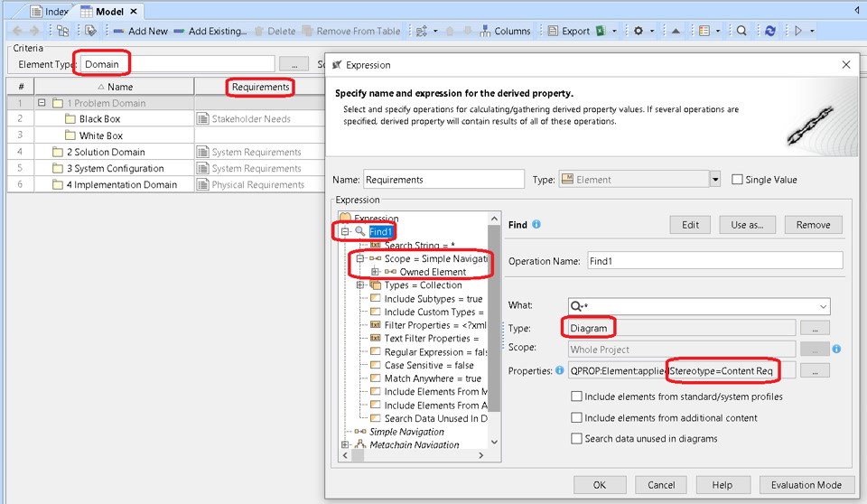The width and height of the screenshot is (867, 504).
Task: Click the Requirements column header
Action: coord(260,87)
